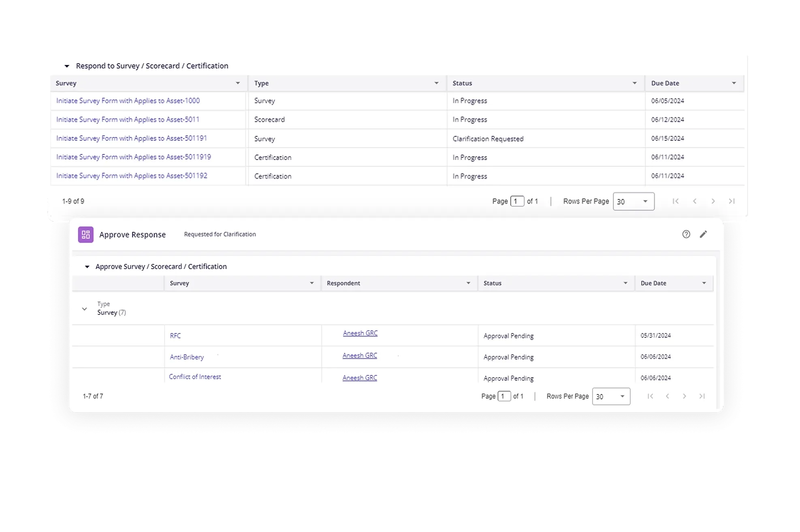Go to last page in Approve table
800x532 pixels.
702,396
